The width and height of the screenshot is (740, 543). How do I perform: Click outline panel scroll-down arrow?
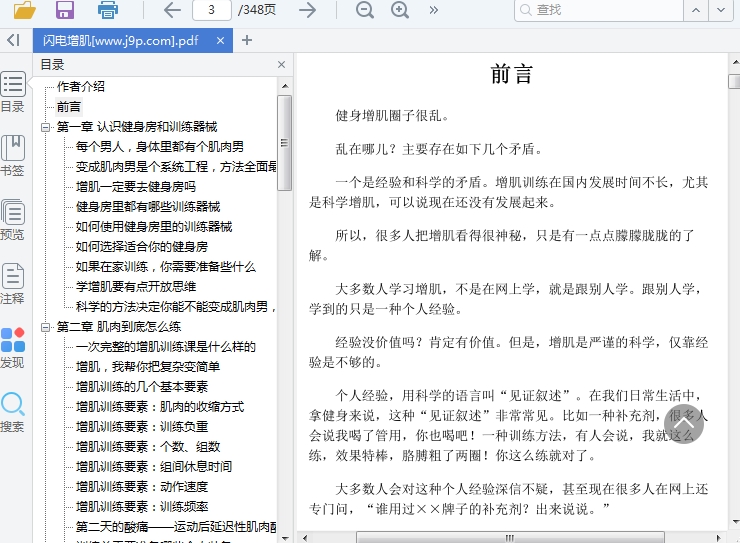285,538
